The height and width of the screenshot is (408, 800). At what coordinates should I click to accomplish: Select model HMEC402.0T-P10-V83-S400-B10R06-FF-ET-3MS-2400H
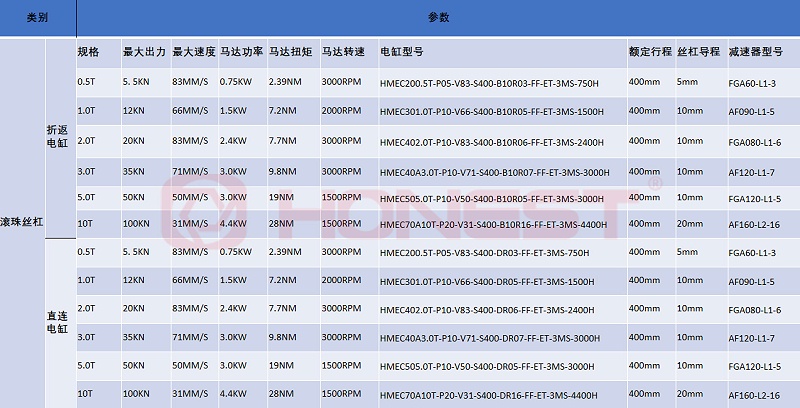(490, 140)
